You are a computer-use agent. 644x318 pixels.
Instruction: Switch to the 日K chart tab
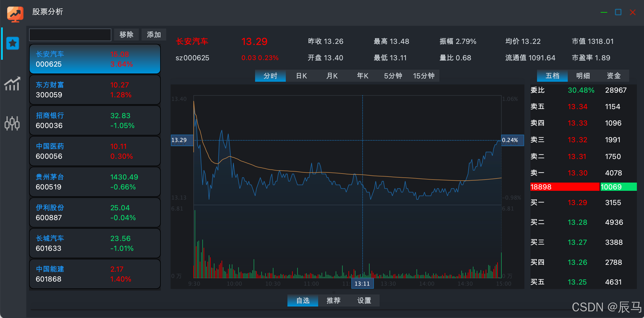301,76
